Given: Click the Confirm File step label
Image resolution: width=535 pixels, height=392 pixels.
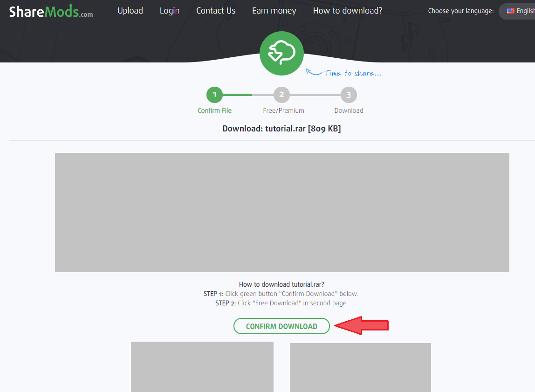Looking at the screenshot, I should pos(214,110).
